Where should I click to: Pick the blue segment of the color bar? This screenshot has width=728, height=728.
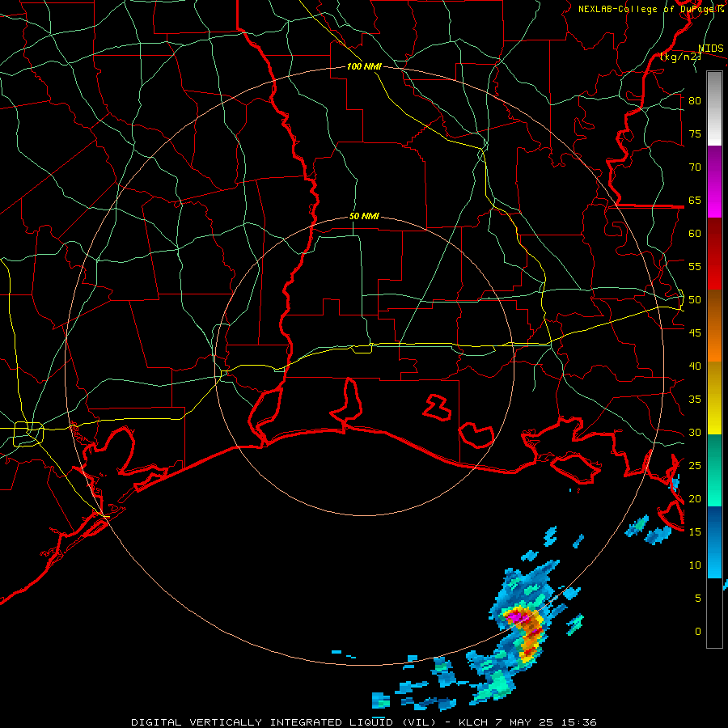tap(714, 542)
